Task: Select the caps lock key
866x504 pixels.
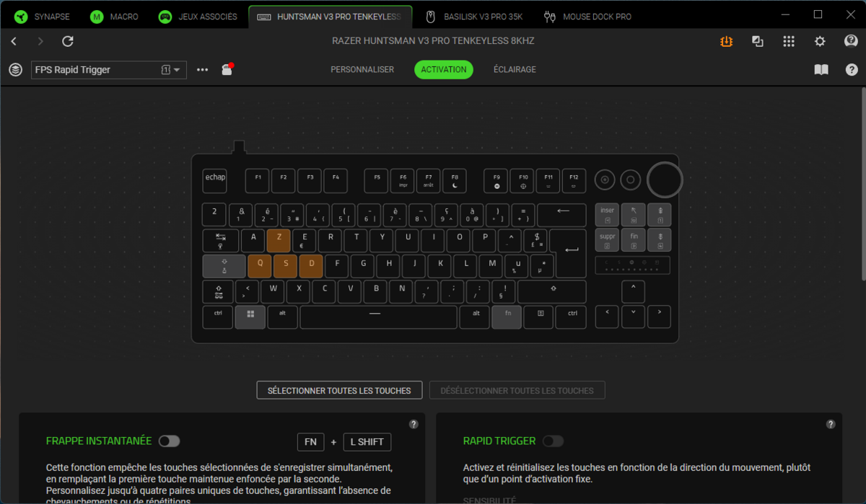Action: tap(224, 266)
